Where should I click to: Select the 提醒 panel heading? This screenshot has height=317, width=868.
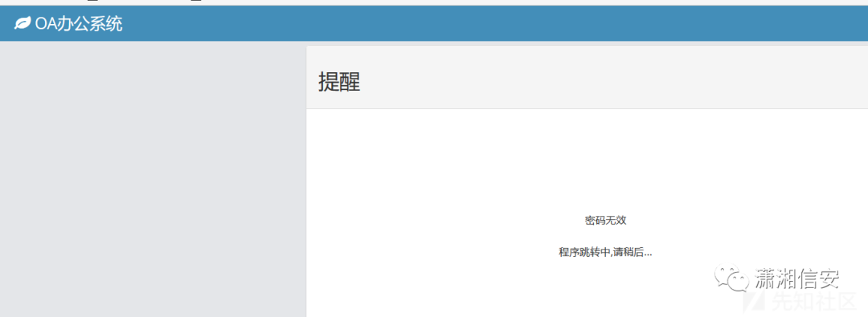(339, 82)
